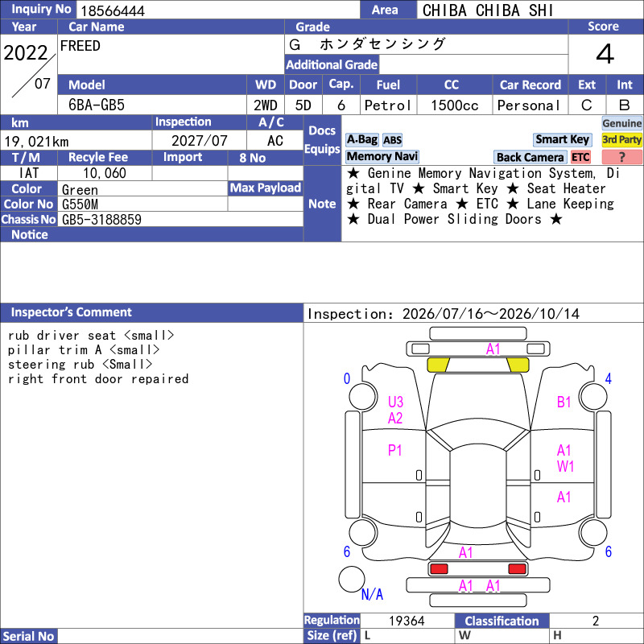Select the yellow 3rd Party badge
The height and width of the screenshot is (644, 644).
pyautogui.click(x=621, y=139)
